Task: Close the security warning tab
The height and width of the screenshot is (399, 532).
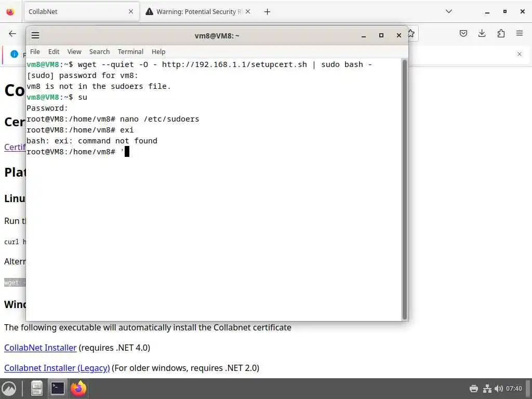Action: pyautogui.click(x=248, y=11)
